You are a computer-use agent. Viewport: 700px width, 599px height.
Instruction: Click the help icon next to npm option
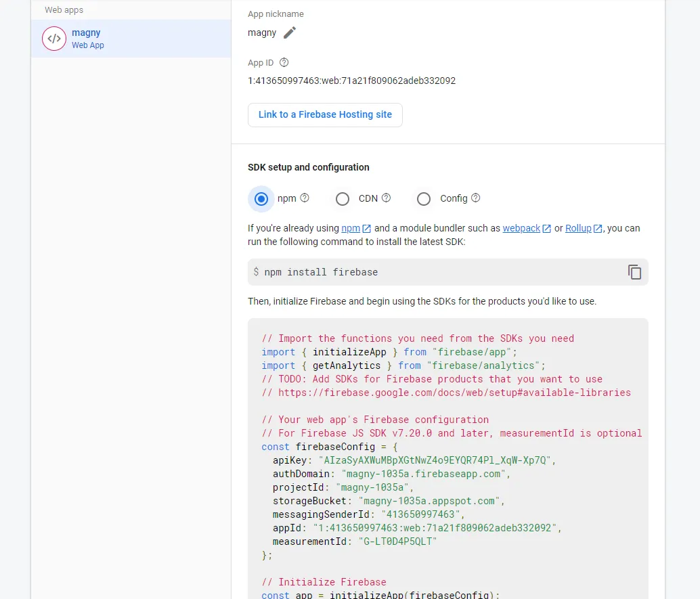(305, 198)
